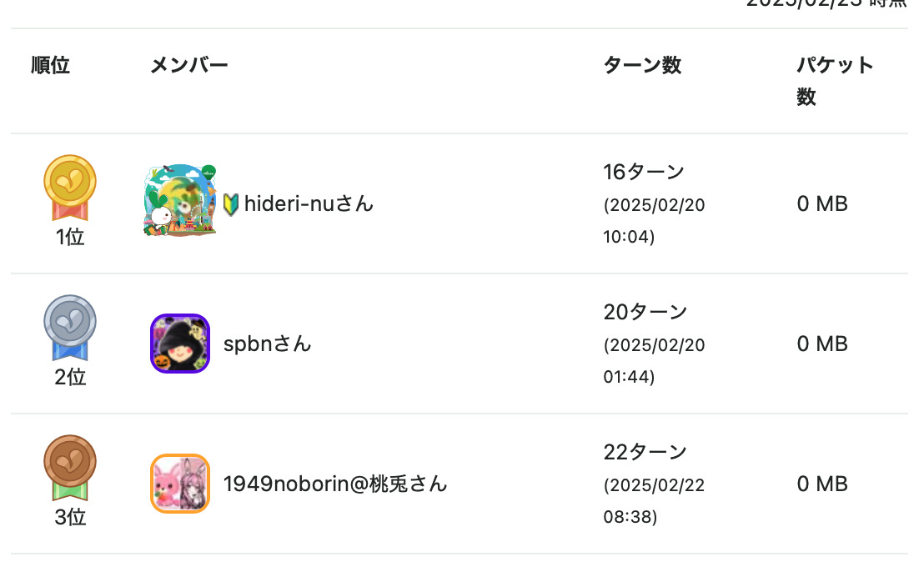Select the 22ターン turn count
924x562 pixels.
[645, 453]
